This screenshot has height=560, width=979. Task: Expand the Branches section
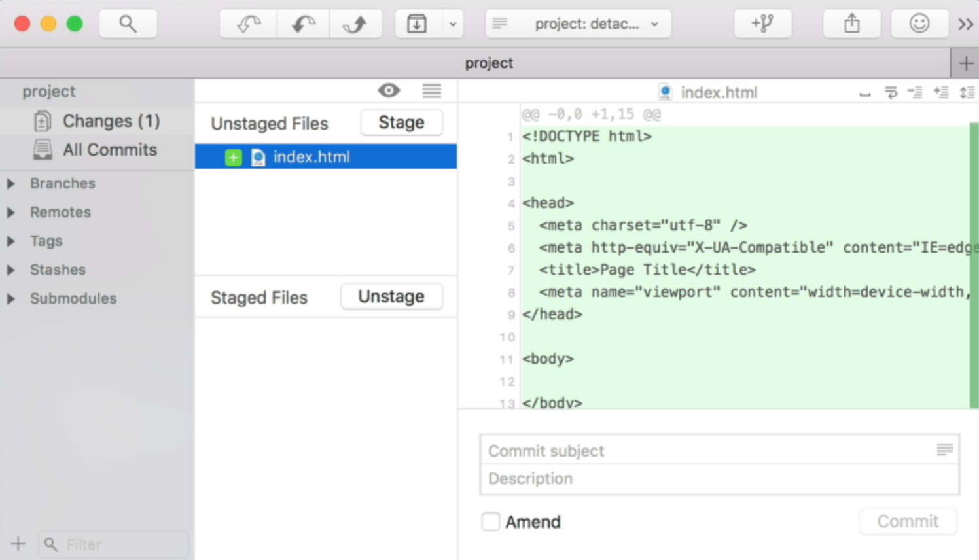[11, 184]
